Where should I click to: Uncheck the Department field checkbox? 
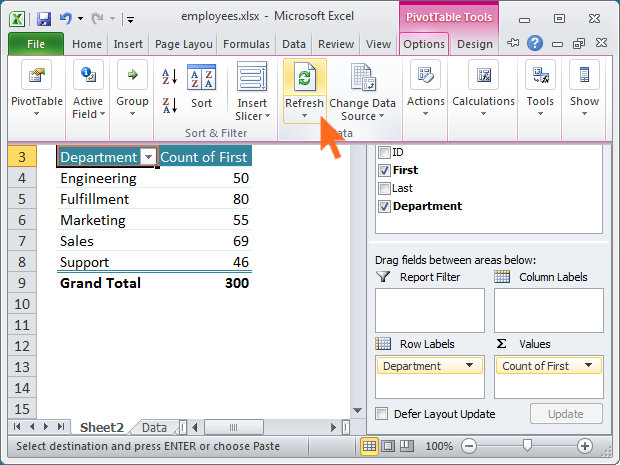384,206
